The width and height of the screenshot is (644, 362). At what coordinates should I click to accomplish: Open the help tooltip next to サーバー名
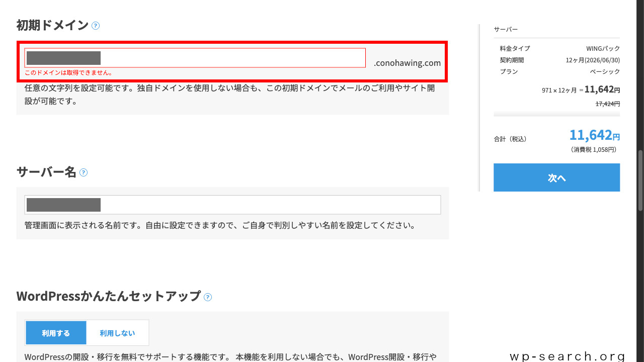(x=84, y=172)
